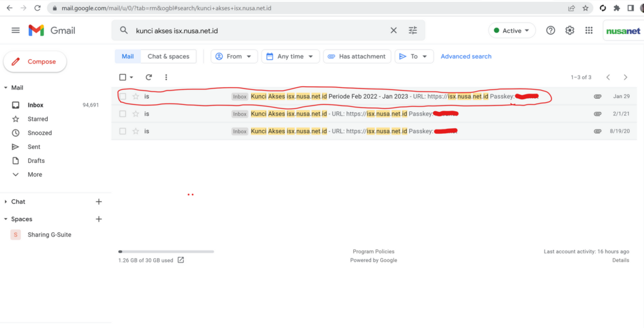Refresh the search results list
The height and width of the screenshot is (328, 644).
[148, 77]
